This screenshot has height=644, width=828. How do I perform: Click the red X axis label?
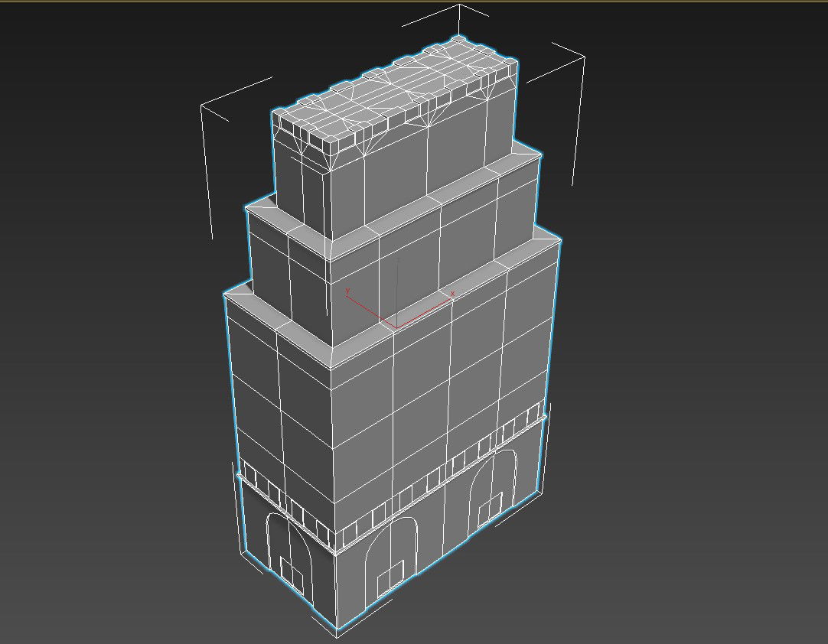point(453,294)
